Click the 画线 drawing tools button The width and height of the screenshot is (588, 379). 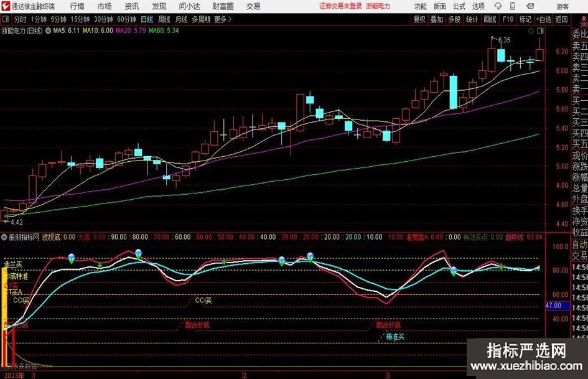pyautogui.click(x=490, y=19)
